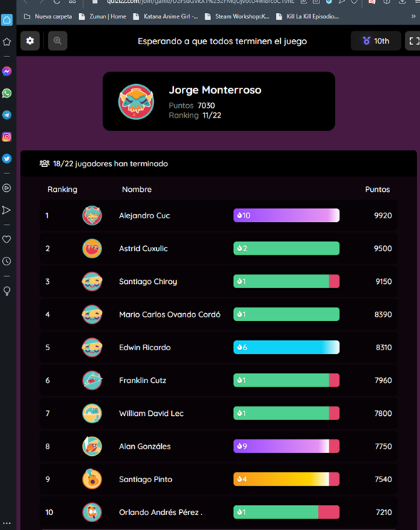Open Telegram from the sidebar
This screenshot has height=530, width=420.
coord(6,115)
